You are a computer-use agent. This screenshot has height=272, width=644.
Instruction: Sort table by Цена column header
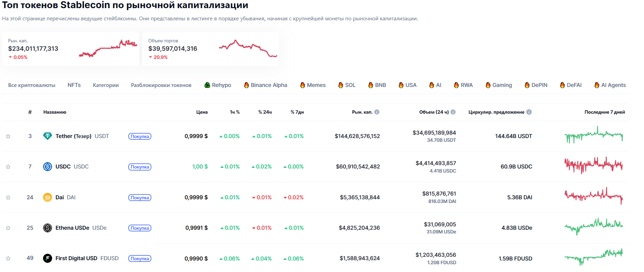click(x=202, y=112)
